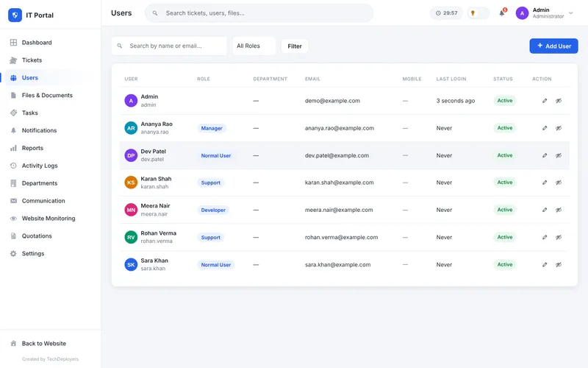Viewport: 588px width, 368px height.
Task: Click Sara Khan's Active status badge
Action: pos(505,265)
